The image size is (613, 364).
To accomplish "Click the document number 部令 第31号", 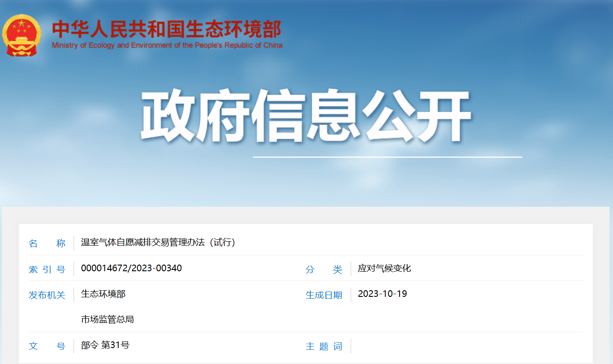I will [105, 345].
